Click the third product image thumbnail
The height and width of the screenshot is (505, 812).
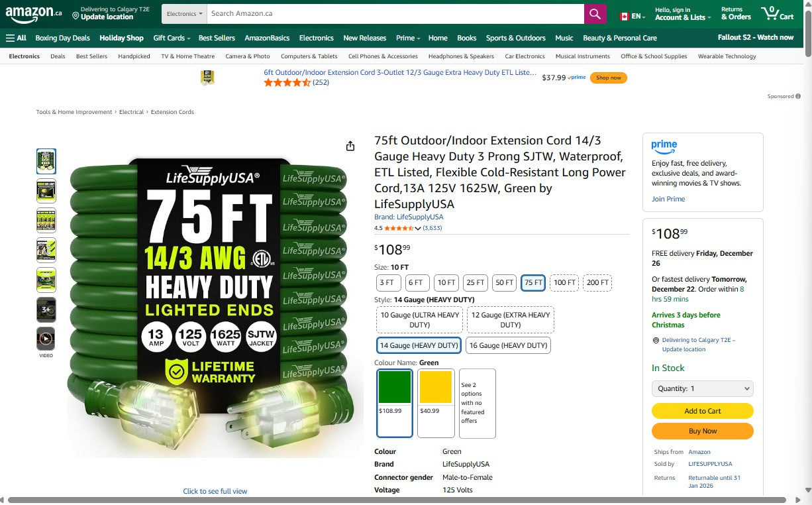tap(46, 220)
